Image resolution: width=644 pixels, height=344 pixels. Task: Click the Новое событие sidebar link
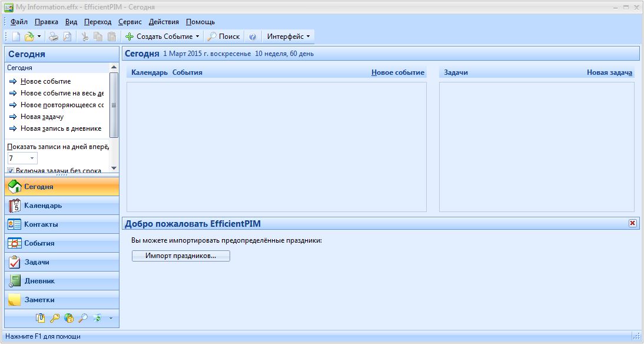(x=45, y=81)
